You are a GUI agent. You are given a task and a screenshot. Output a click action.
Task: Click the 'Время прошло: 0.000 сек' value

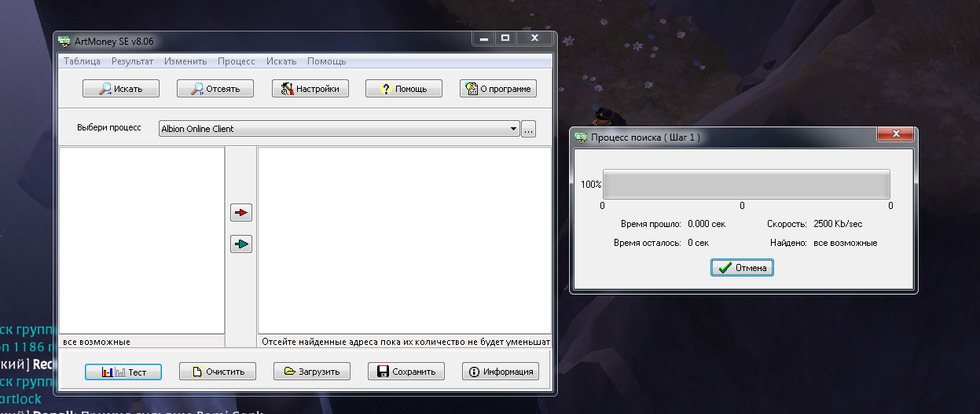[707, 224]
